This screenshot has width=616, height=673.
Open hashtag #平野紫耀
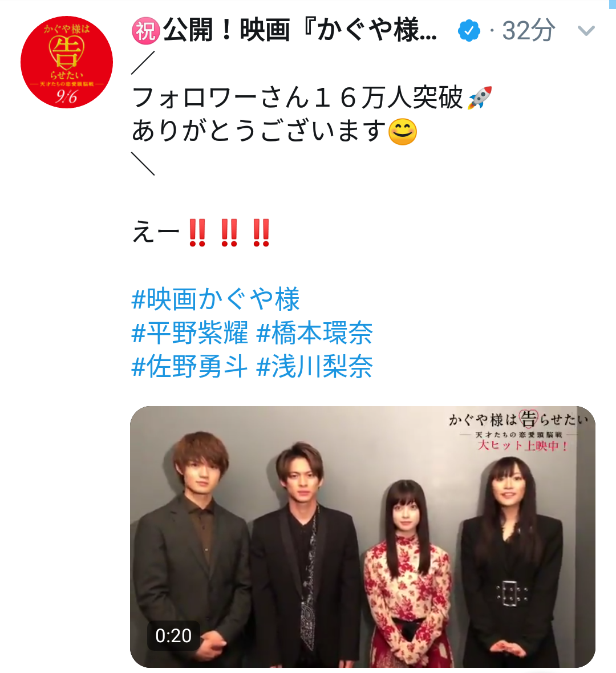190,332
